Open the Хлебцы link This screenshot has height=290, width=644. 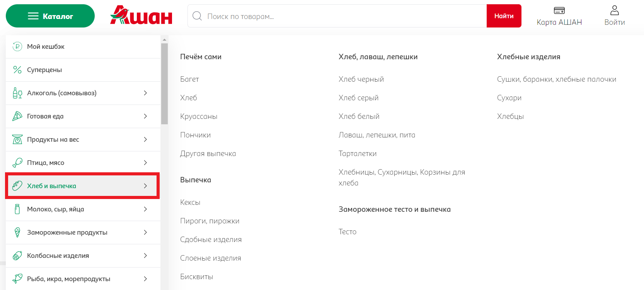click(x=510, y=116)
